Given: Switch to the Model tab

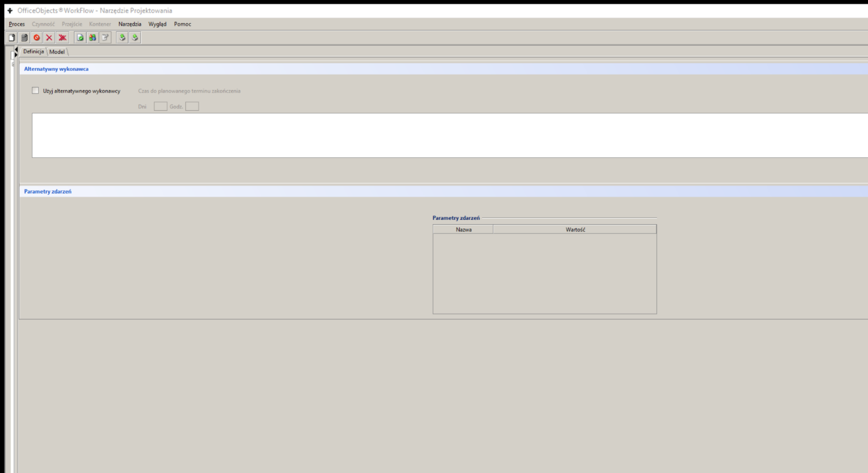Looking at the screenshot, I should click(x=57, y=51).
